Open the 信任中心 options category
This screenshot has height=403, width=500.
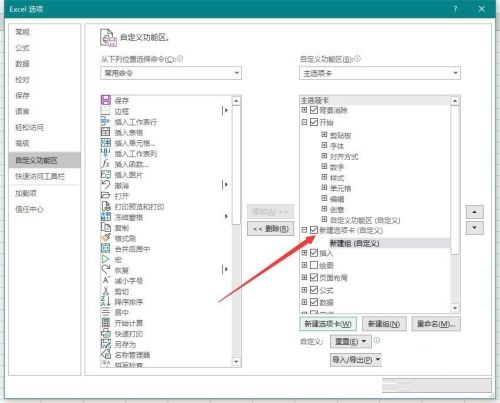pyautogui.click(x=44, y=209)
